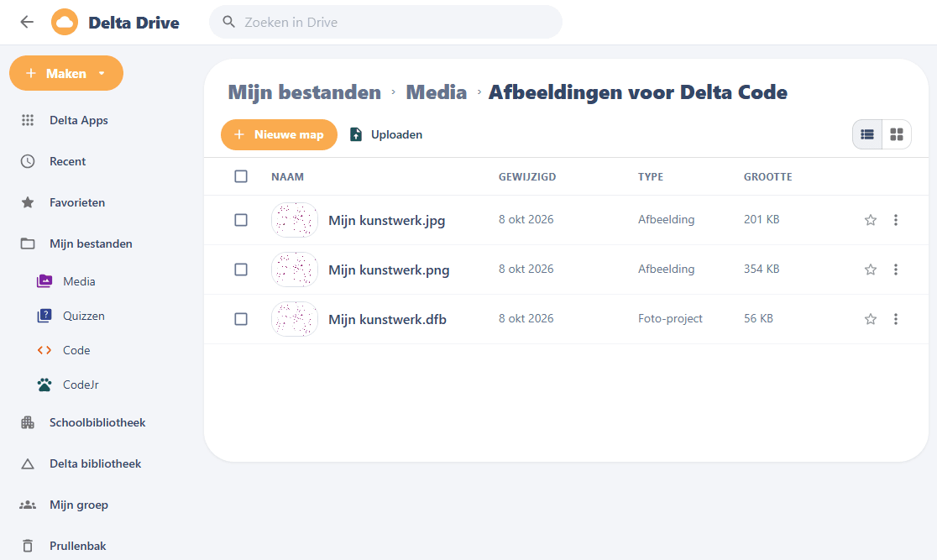Click the back arrow icon
Screen dimensions: 937x560
click(27, 22)
